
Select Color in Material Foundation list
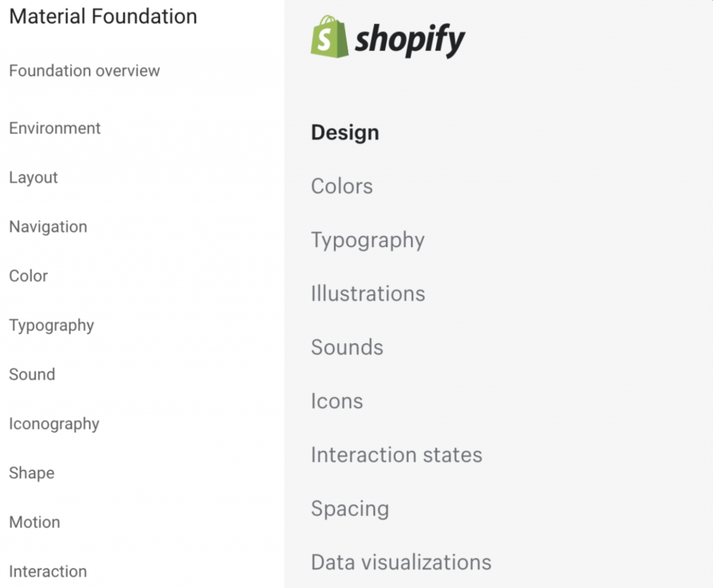pos(29,276)
